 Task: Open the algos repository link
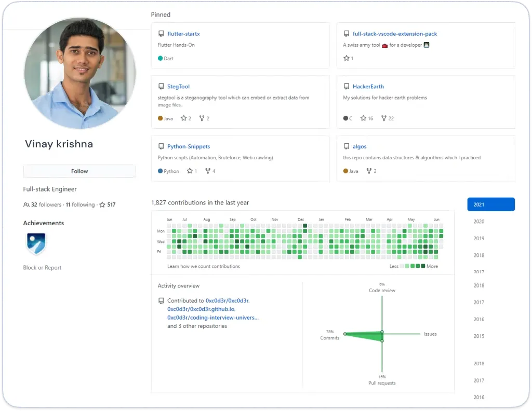coord(360,146)
